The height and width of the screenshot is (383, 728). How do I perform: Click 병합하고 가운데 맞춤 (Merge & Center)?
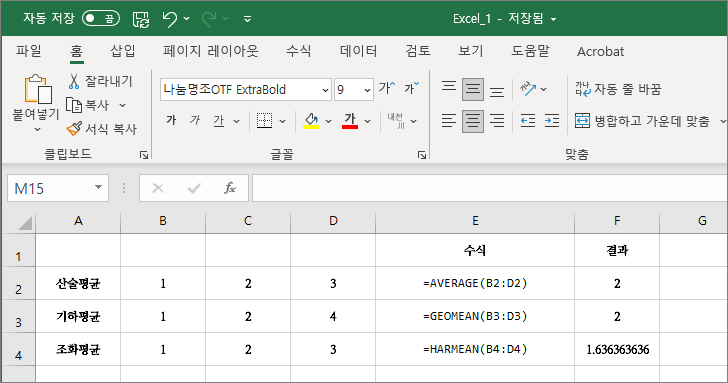pos(643,121)
